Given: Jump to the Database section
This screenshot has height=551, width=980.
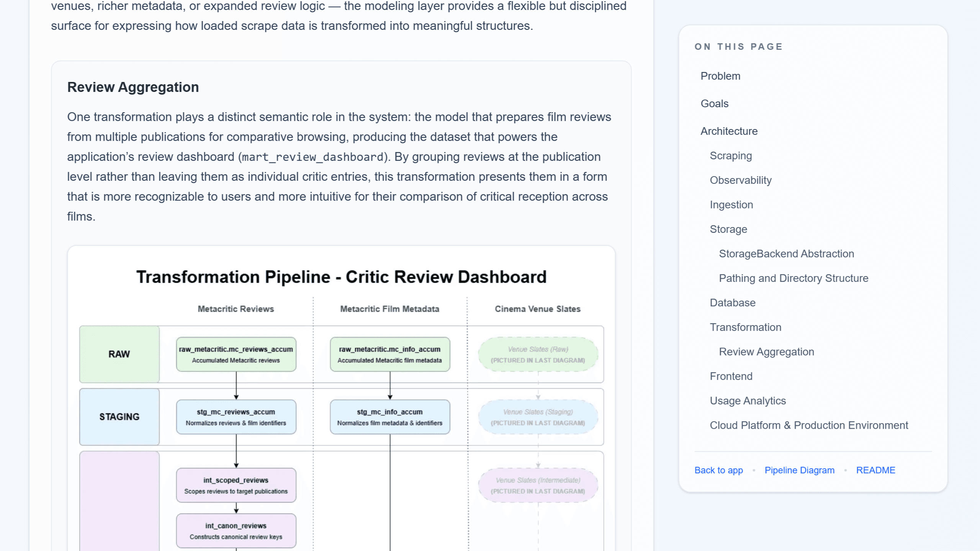Looking at the screenshot, I should [732, 303].
